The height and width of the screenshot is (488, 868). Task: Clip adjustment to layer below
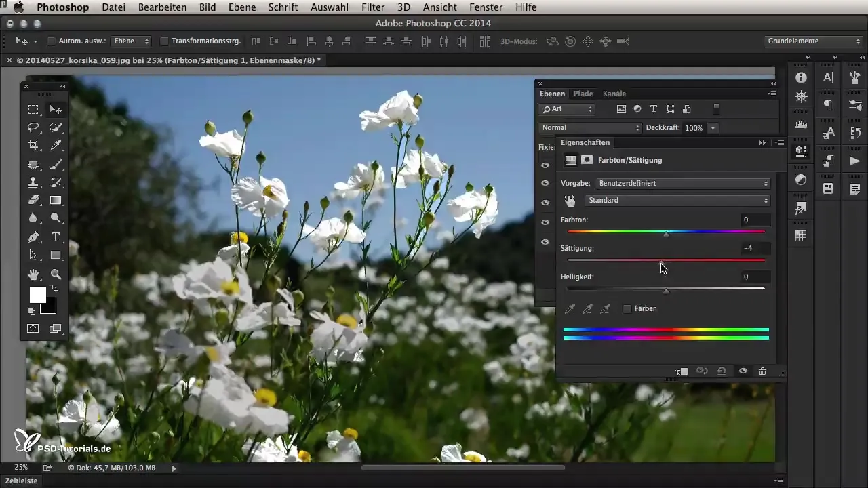tap(682, 371)
